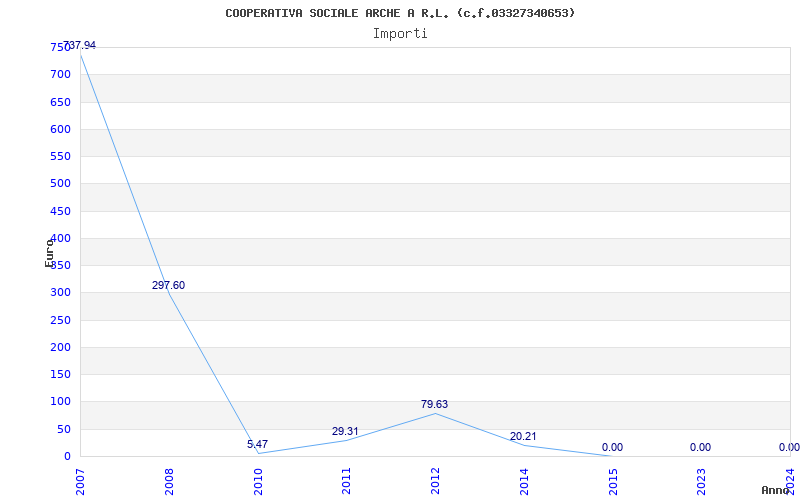This screenshot has width=800, height=500.
Task: Click the 2011 x-axis label
Action: tap(347, 482)
